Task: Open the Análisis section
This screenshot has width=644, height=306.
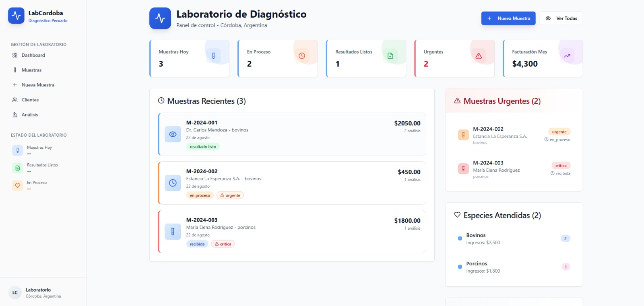Action: [x=43, y=115]
